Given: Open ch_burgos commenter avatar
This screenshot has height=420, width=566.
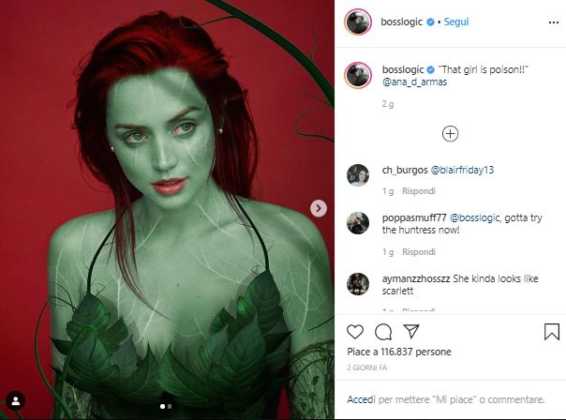Looking at the screenshot, I should 358,175.
